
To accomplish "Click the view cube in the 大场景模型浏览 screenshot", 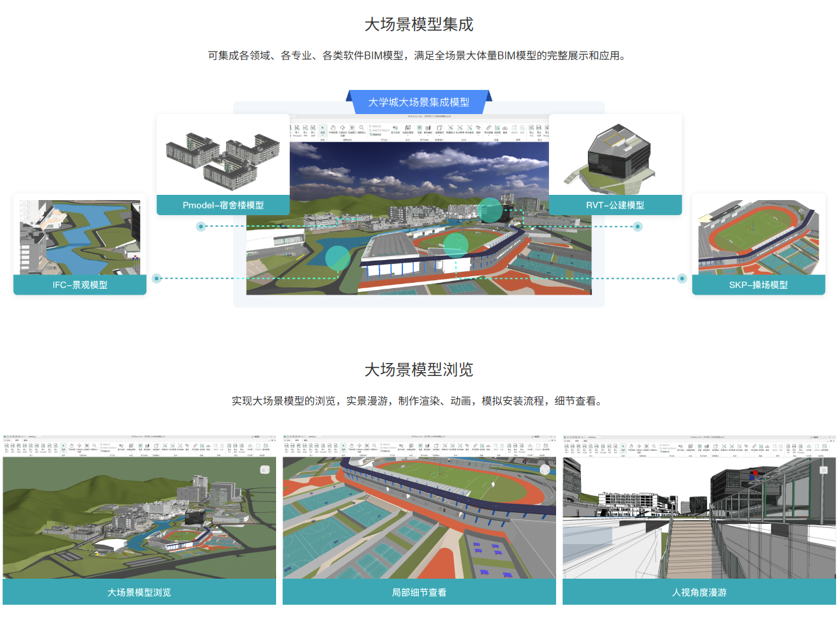I will coord(265,469).
